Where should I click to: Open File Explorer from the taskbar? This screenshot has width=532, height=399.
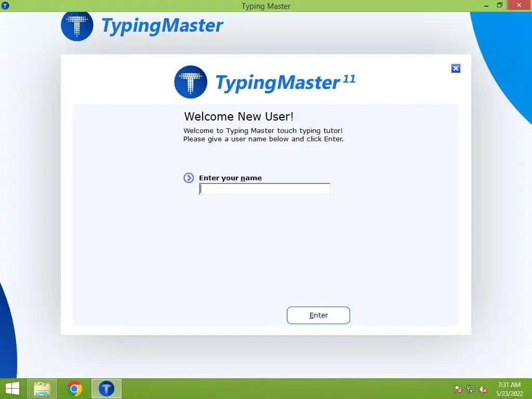pos(42,389)
